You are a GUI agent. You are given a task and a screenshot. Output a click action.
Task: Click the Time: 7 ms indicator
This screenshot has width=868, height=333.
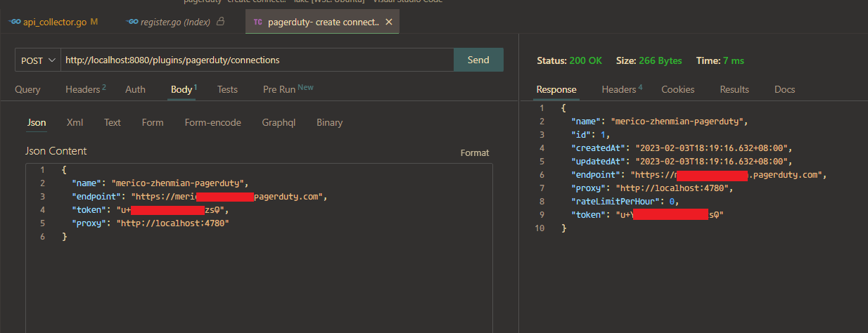[720, 60]
